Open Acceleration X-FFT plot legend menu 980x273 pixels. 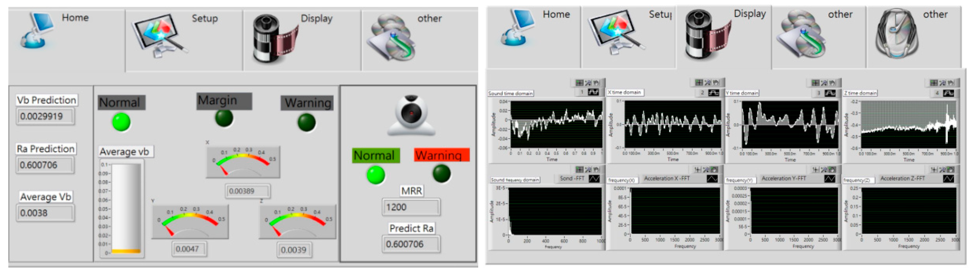click(712, 179)
